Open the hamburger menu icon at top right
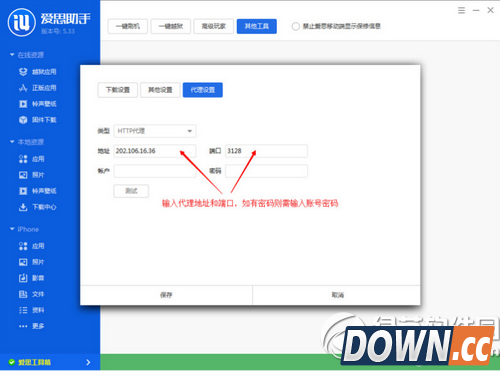The height and width of the screenshot is (371, 500). (x=461, y=10)
